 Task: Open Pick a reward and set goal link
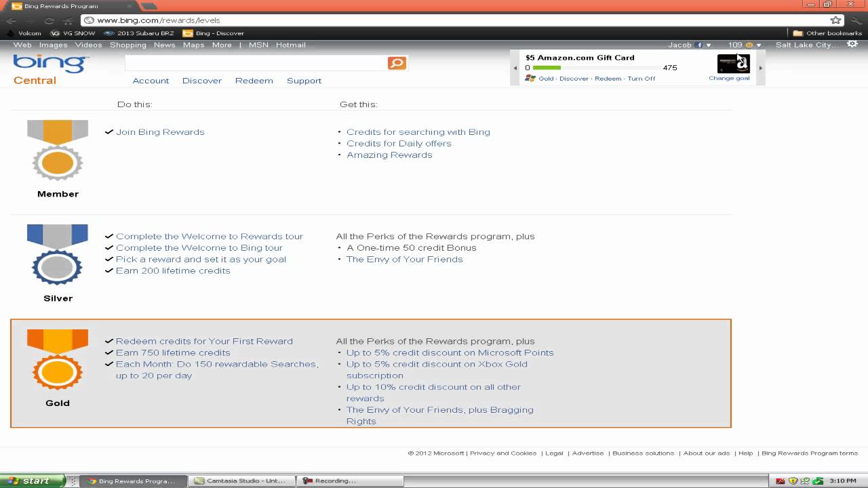pos(201,259)
